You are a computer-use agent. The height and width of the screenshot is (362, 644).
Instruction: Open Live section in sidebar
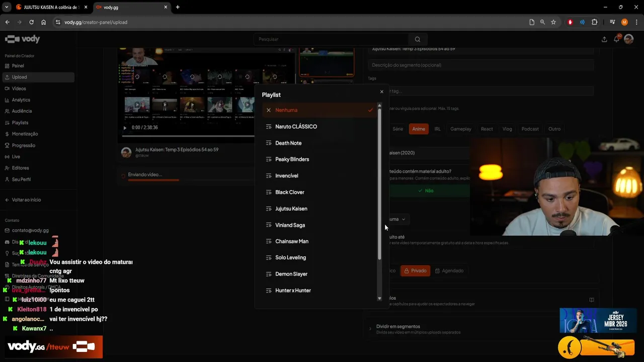click(x=38, y=157)
